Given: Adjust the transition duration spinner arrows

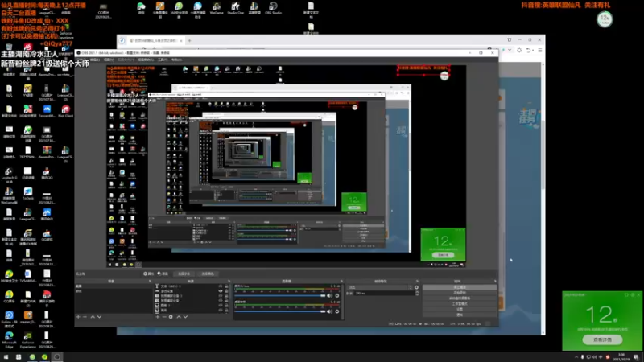Looking at the screenshot, I should 417,293.
